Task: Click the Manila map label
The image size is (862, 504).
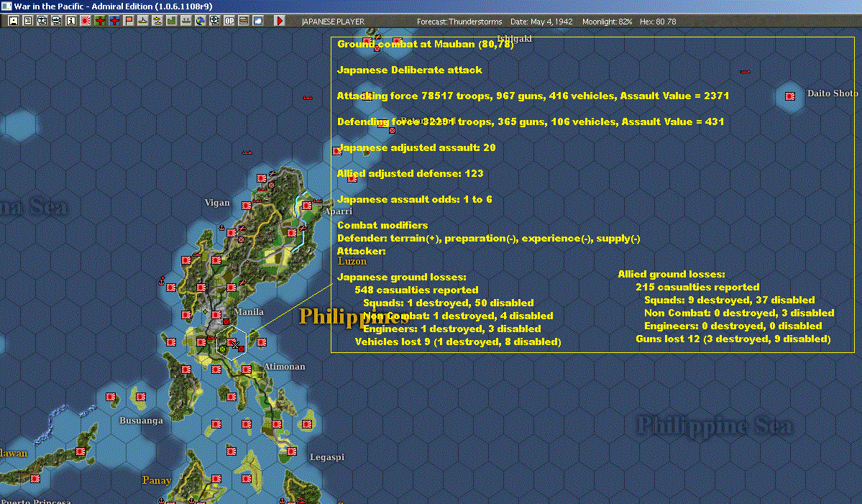Action: tap(249, 311)
